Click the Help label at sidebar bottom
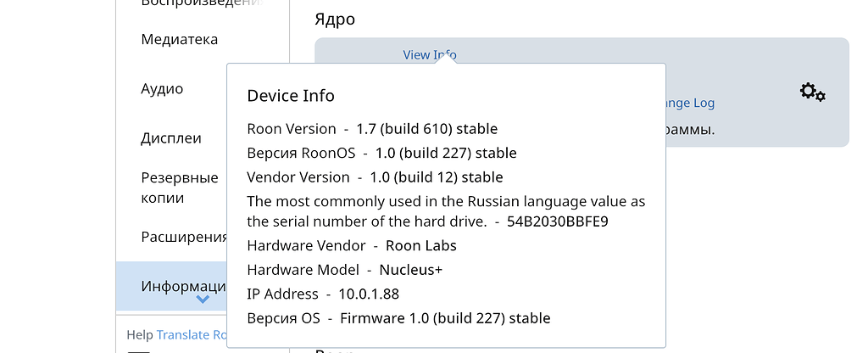This screenshot has width=868, height=353. click(x=139, y=335)
